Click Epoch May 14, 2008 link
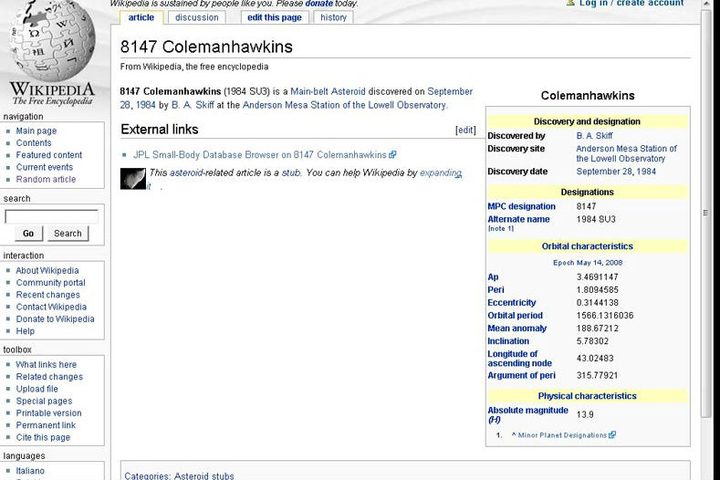Viewport: 720px width, 480px height. click(587, 263)
